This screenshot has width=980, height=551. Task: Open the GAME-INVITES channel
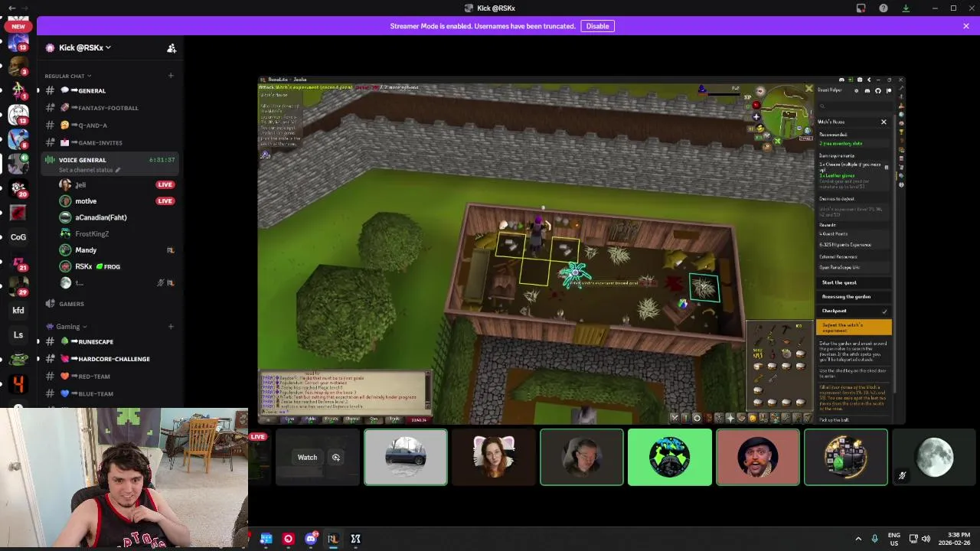[111, 142]
